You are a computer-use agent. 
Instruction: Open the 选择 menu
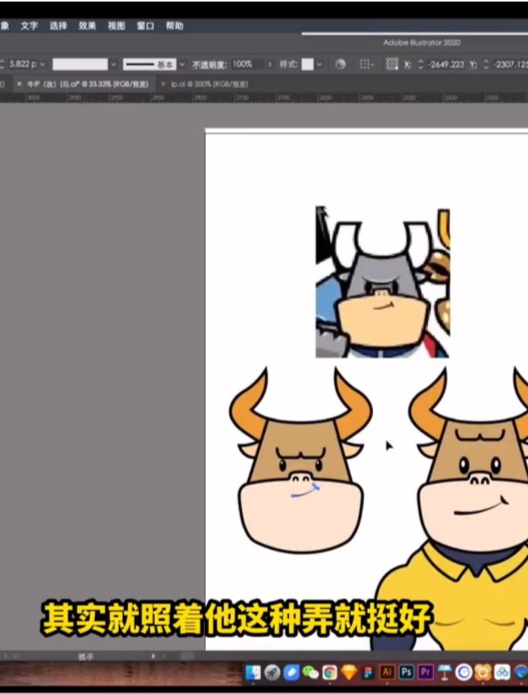coord(58,26)
